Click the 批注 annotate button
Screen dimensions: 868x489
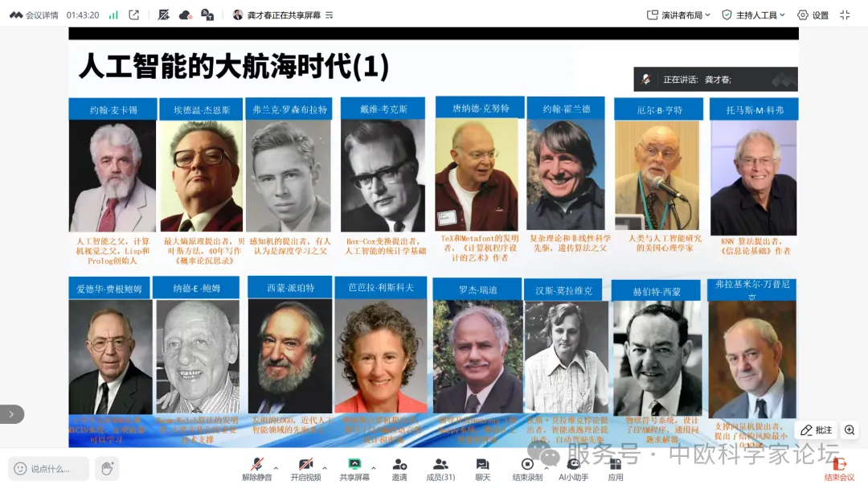pos(816,430)
